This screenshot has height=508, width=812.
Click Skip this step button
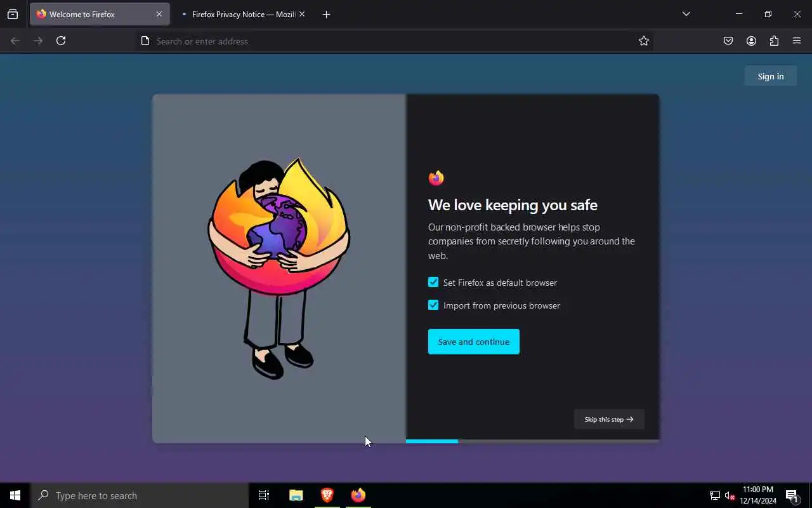[x=609, y=419]
